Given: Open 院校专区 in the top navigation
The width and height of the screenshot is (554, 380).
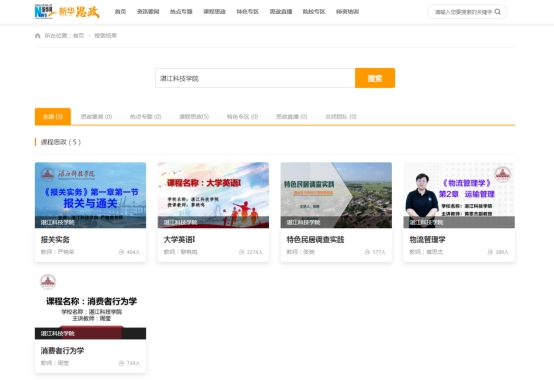Looking at the screenshot, I should [x=314, y=12].
